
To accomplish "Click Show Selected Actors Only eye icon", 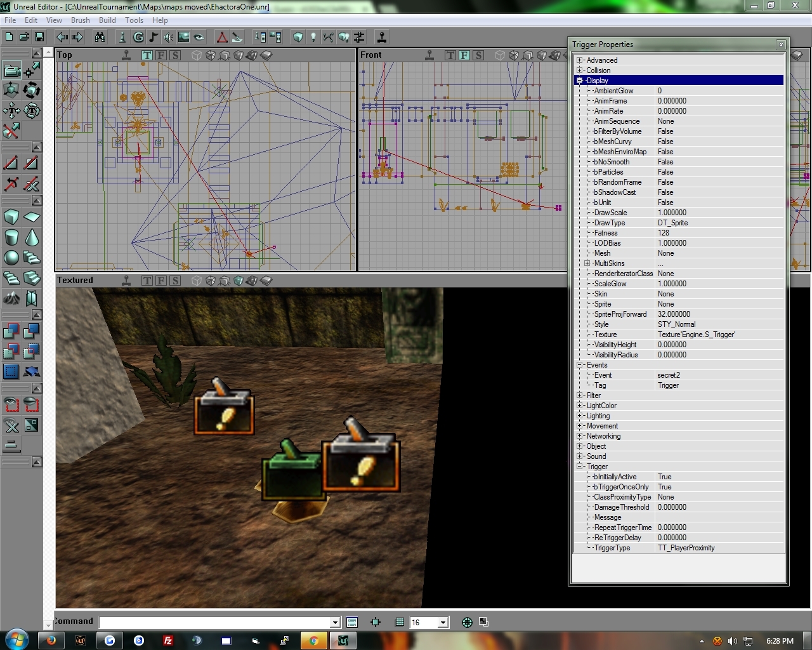I will pos(11,404).
